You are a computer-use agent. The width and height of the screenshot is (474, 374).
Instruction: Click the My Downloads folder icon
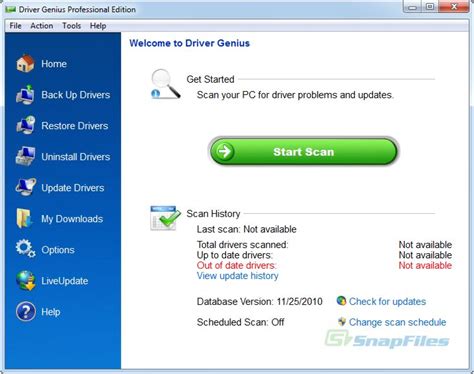click(x=24, y=218)
